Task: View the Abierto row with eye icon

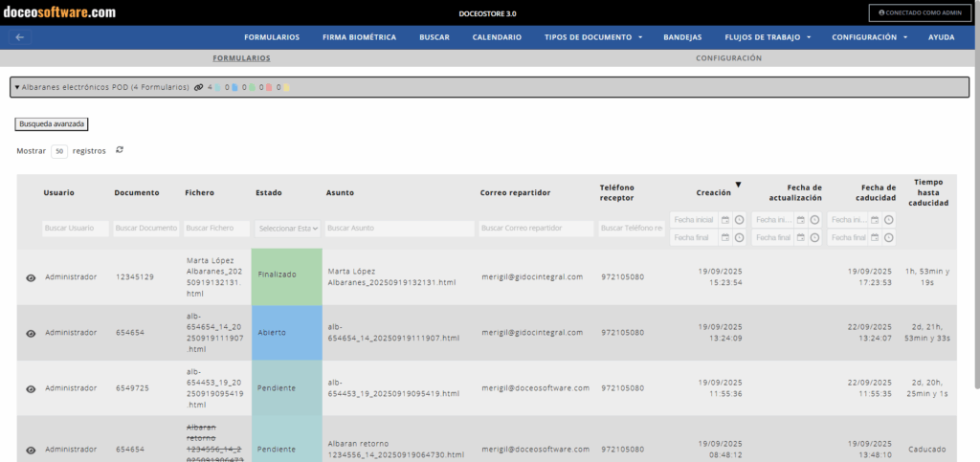Action: (x=31, y=333)
